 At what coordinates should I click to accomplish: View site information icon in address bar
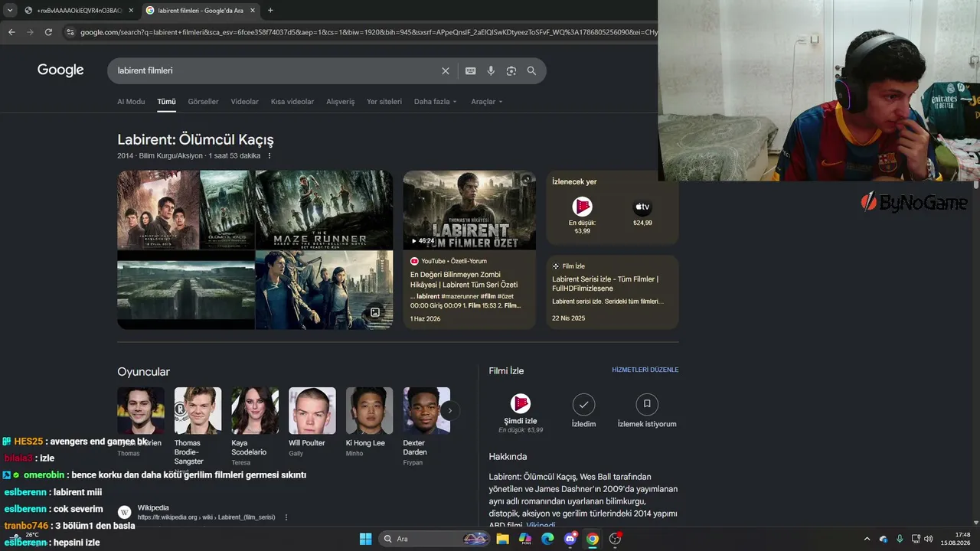pos(70,32)
